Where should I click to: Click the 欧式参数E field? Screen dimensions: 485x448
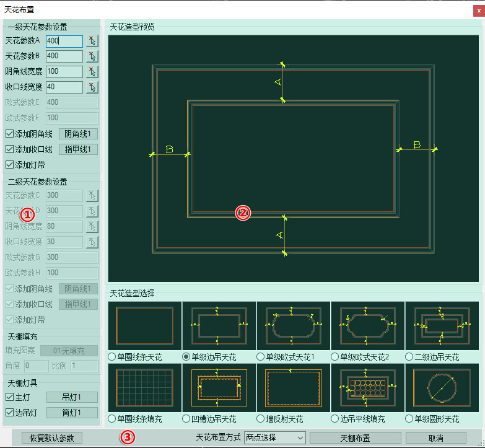coord(72,103)
